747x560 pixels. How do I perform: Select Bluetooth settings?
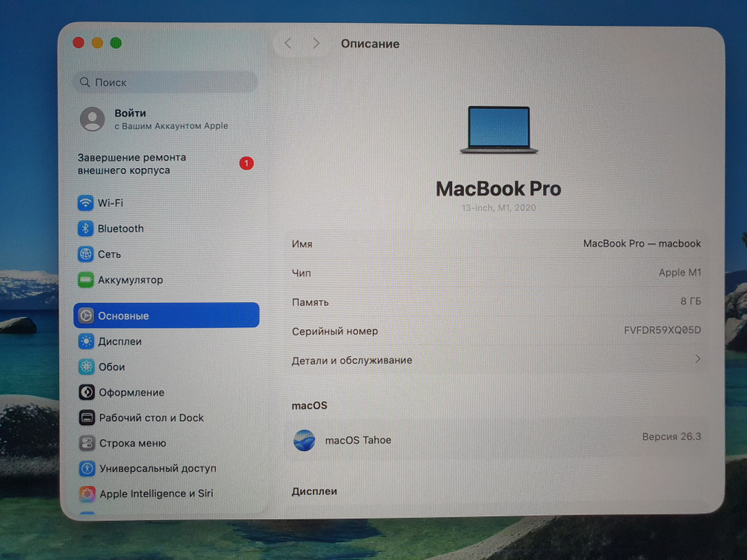(166, 228)
